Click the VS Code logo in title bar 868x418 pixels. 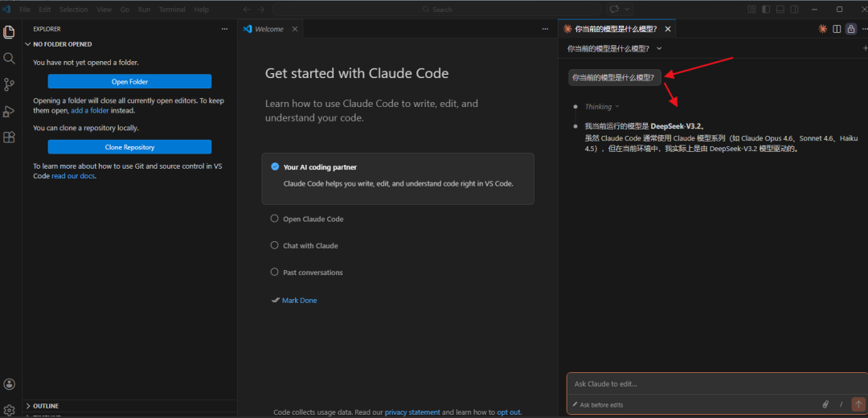6,10
